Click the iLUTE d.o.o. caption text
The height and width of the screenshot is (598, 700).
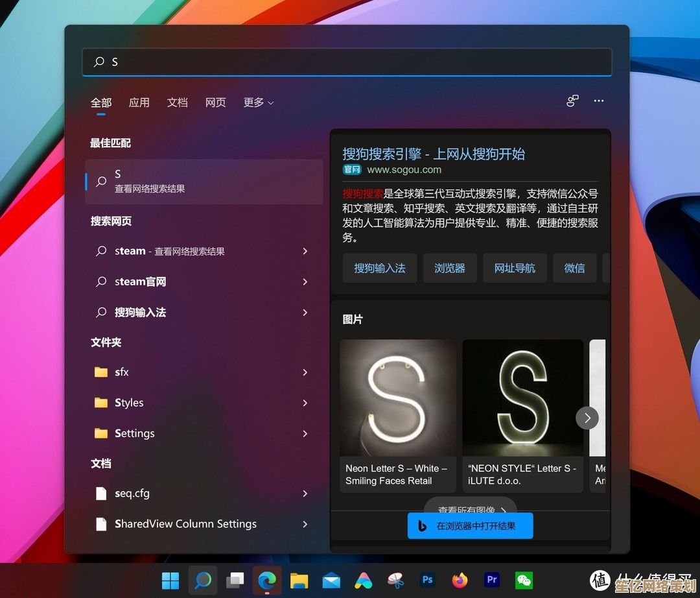pos(494,481)
